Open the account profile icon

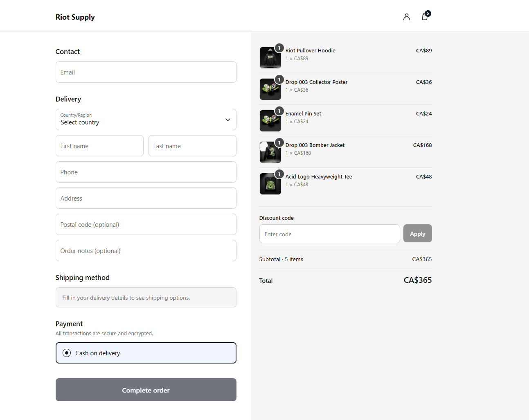point(406,17)
